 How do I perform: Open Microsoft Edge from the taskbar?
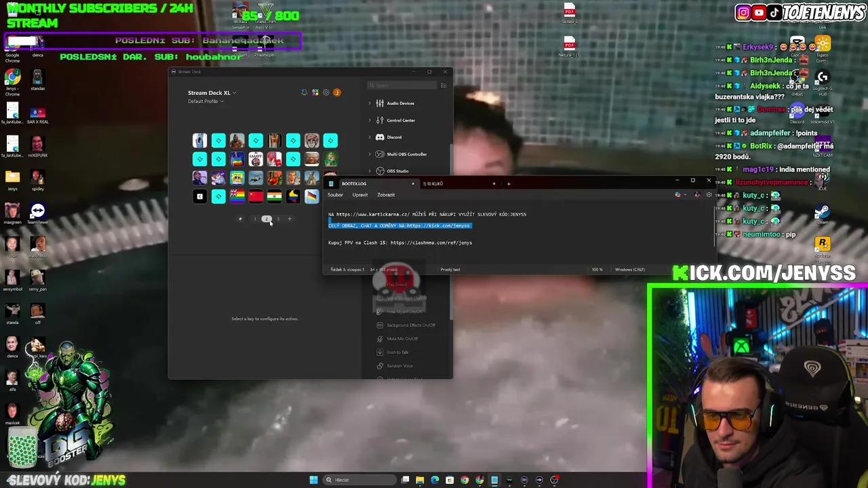[x=435, y=480]
